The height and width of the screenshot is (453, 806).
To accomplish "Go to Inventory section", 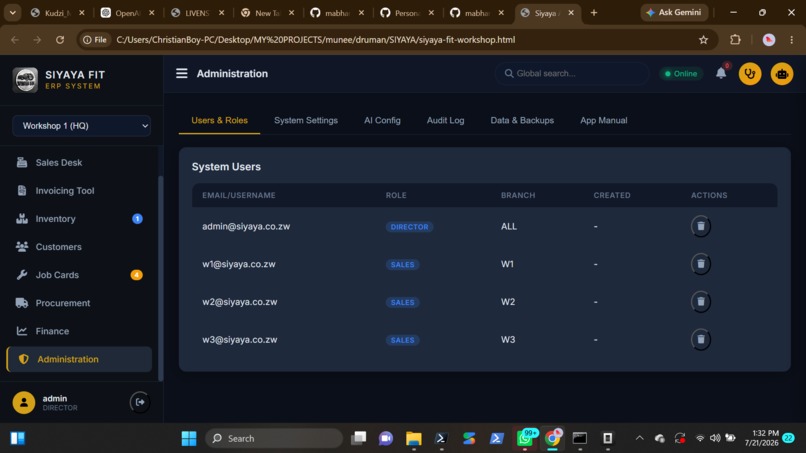I will 80,219.
